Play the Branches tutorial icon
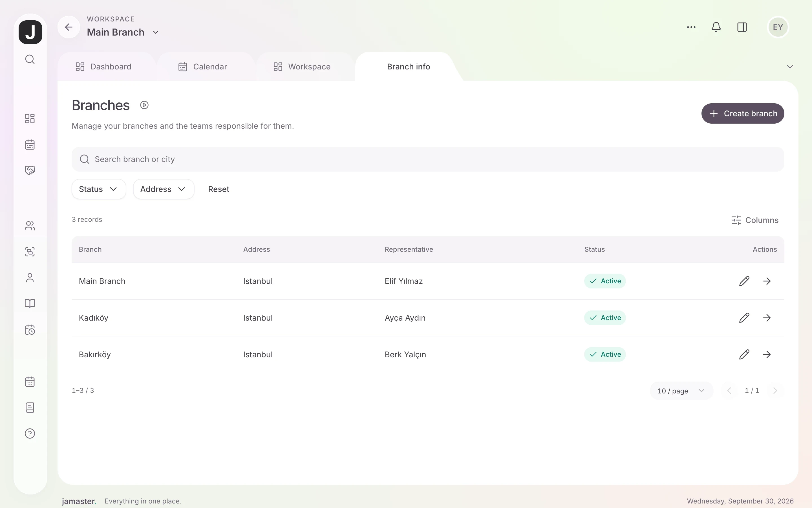 click(x=144, y=105)
